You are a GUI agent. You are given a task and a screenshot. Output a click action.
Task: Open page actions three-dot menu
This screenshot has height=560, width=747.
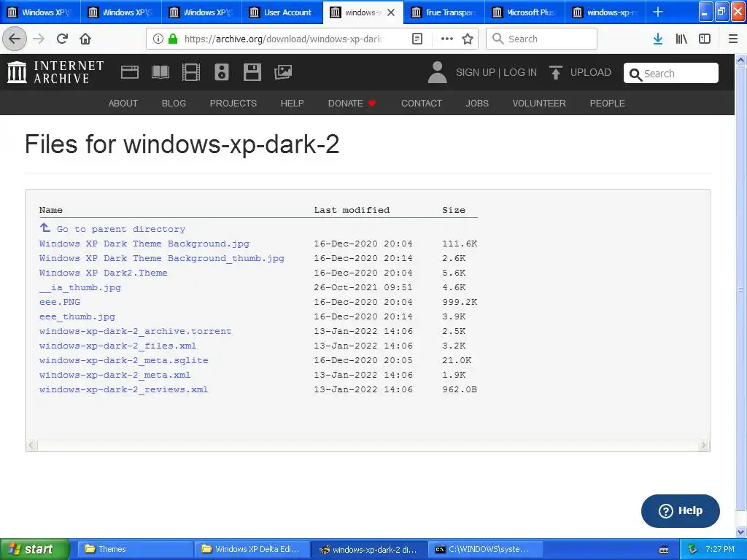click(x=447, y=39)
